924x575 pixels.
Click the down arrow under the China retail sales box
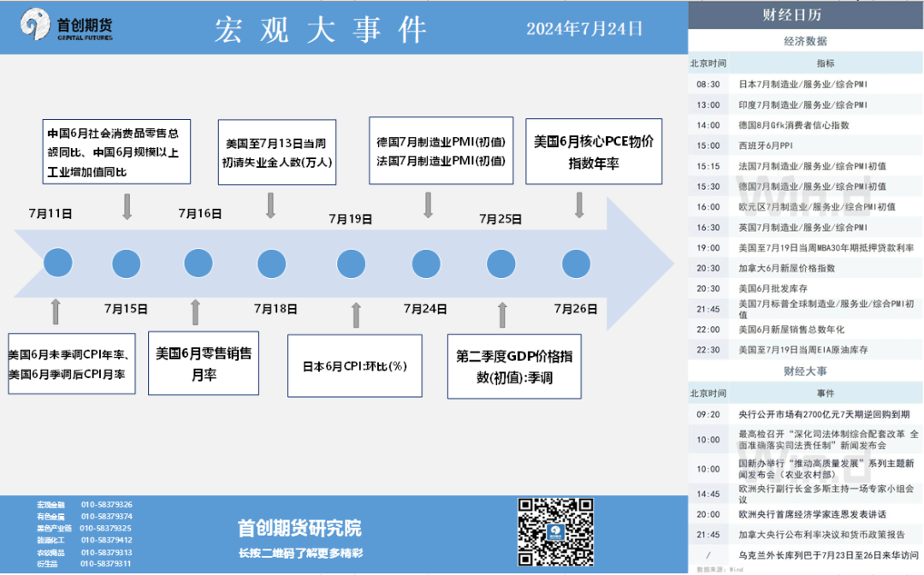pos(127,206)
